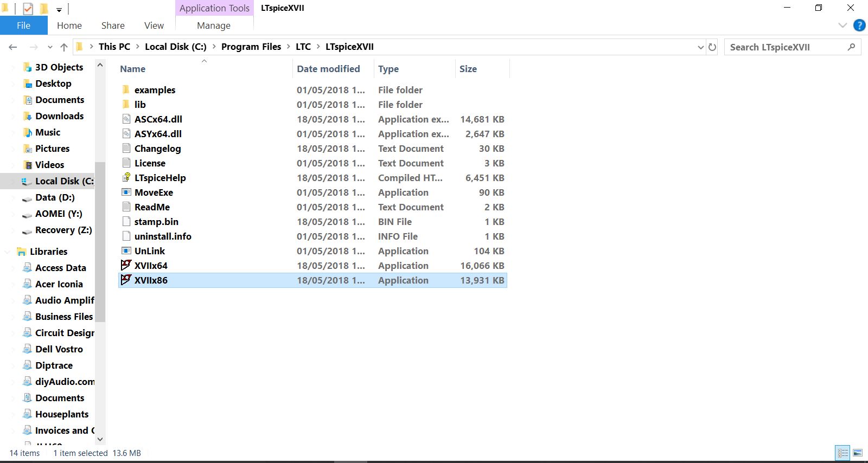Open the Manage ribbon tab
The height and width of the screenshot is (463, 868).
point(214,25)
